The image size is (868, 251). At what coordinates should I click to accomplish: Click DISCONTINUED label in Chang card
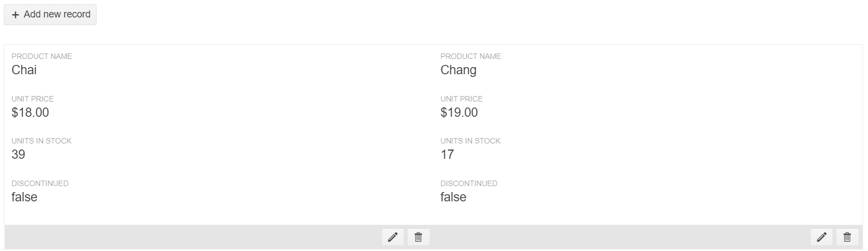pos(469,183)
